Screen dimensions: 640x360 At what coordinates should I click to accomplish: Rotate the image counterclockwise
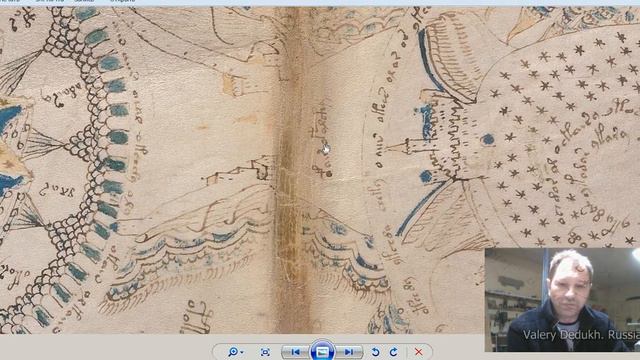(x=376, y=352)
